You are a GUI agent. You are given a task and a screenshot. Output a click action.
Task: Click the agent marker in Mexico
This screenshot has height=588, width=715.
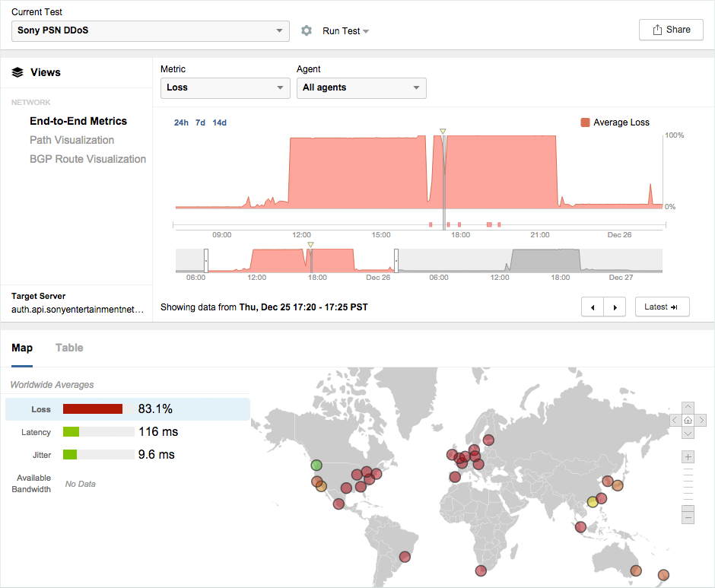[x=338, y=504]
